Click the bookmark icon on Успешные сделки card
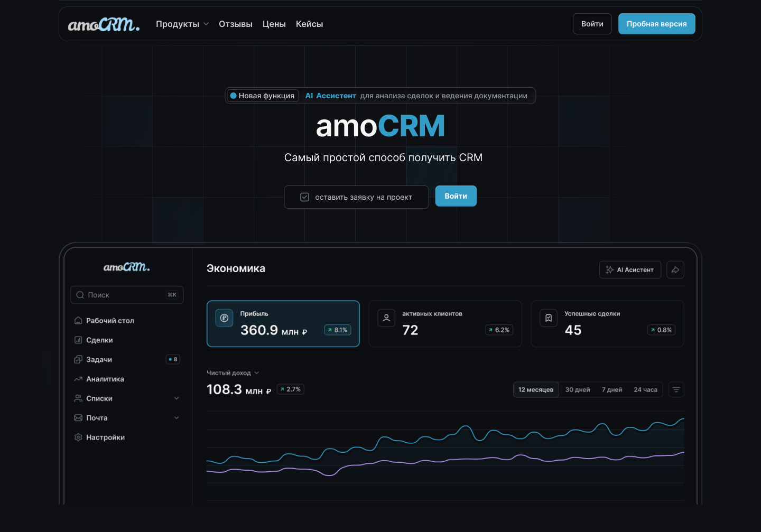This screenshot has height=532, width=761. pos(549,318)
